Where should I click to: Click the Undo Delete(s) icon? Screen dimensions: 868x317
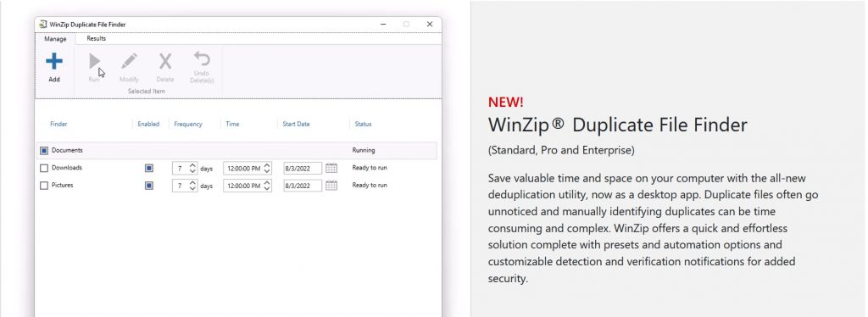(x=202, y=59)
